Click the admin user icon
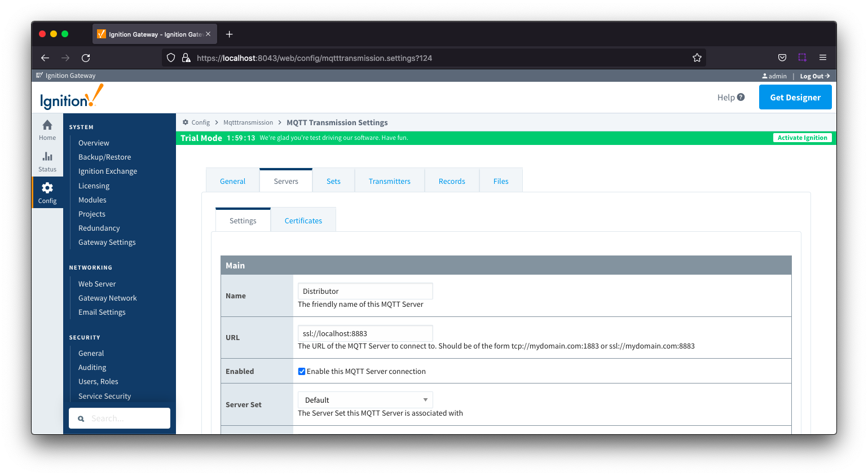 [765, 76]
